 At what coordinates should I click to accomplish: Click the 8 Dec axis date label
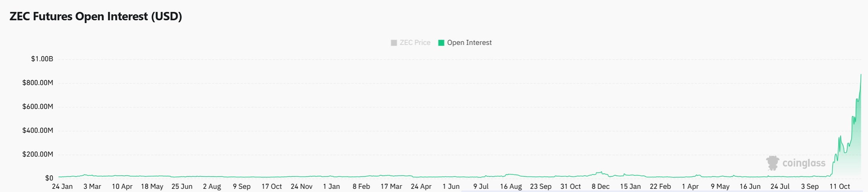pyautogui.click(x=600, y=186)
